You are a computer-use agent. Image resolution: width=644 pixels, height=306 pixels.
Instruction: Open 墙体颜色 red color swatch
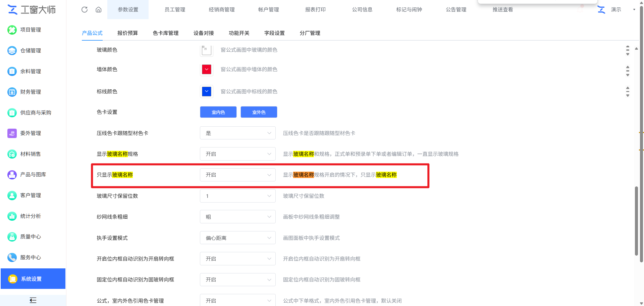(x=207, y=70)
